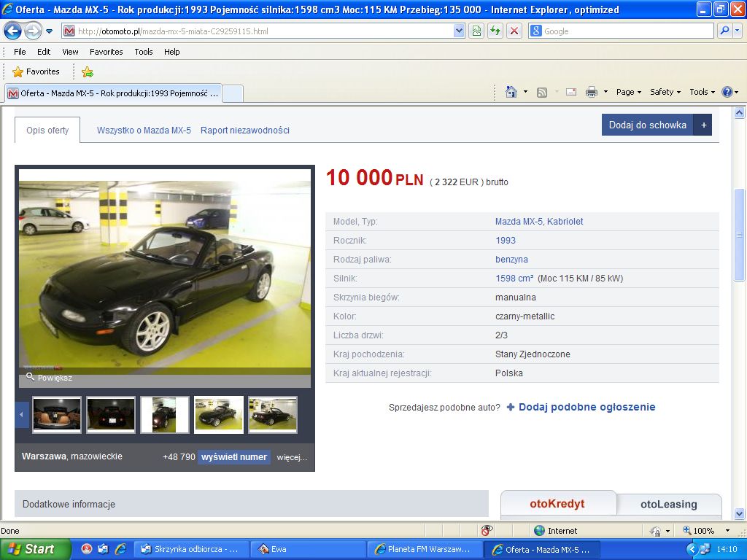The width and height of the screenshot is (747, 560).
Task: Click the browser Back button
Action: (12, 31)
